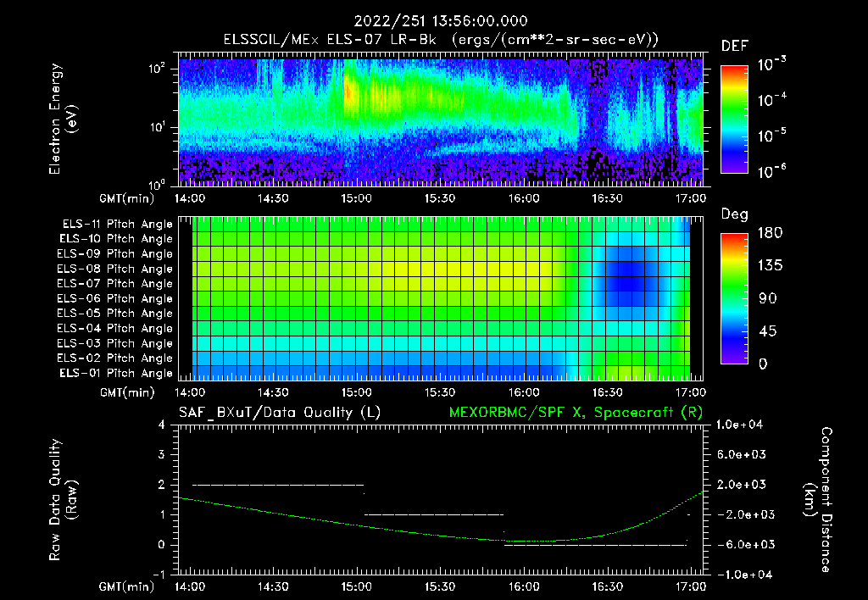This screenshot has width=868, height=600.
Task: Select the 1.0e+04 distance tick label
Action: [x=740, y=425]
